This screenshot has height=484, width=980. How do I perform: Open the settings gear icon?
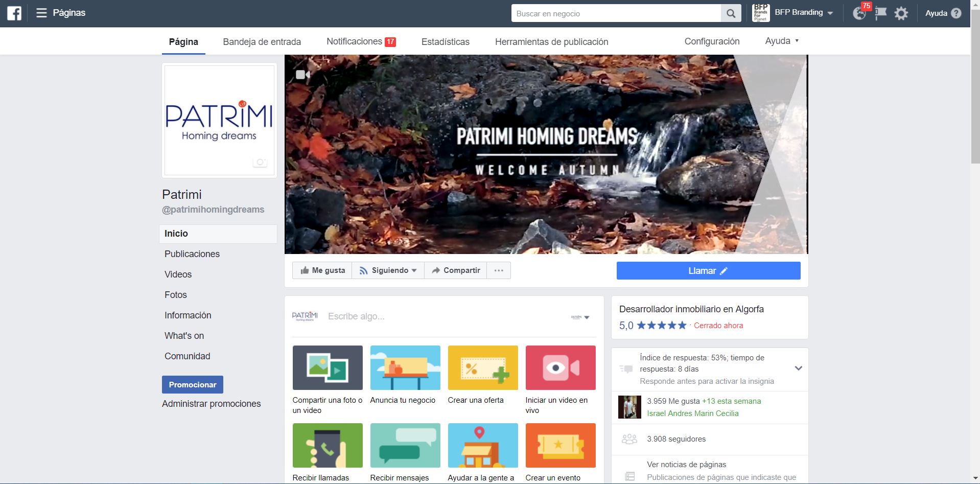point(901,14)
